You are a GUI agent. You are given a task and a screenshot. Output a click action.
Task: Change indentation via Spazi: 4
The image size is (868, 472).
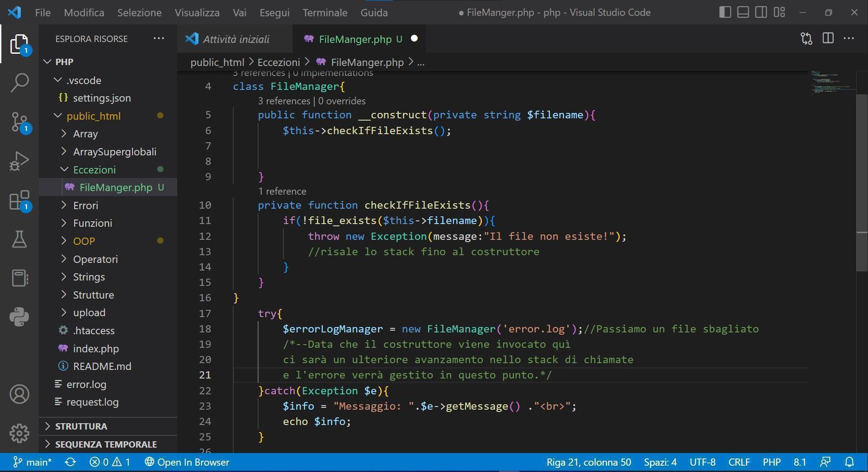660,462
